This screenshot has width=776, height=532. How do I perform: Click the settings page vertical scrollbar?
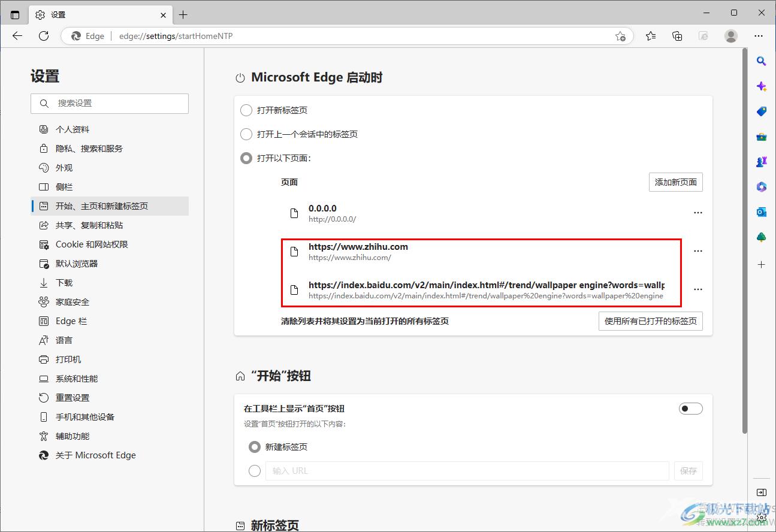(x=745, y=241)
